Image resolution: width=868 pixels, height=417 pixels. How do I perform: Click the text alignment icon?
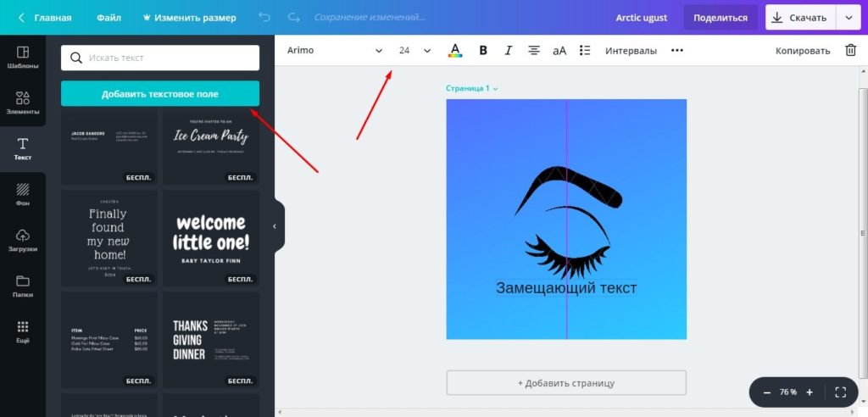point(534,50)
